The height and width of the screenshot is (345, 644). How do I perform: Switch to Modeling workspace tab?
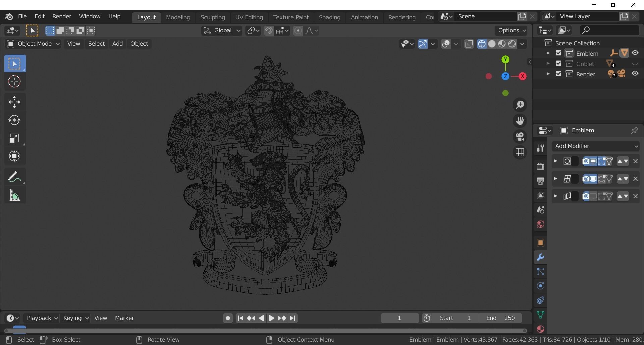pos(178,17)
